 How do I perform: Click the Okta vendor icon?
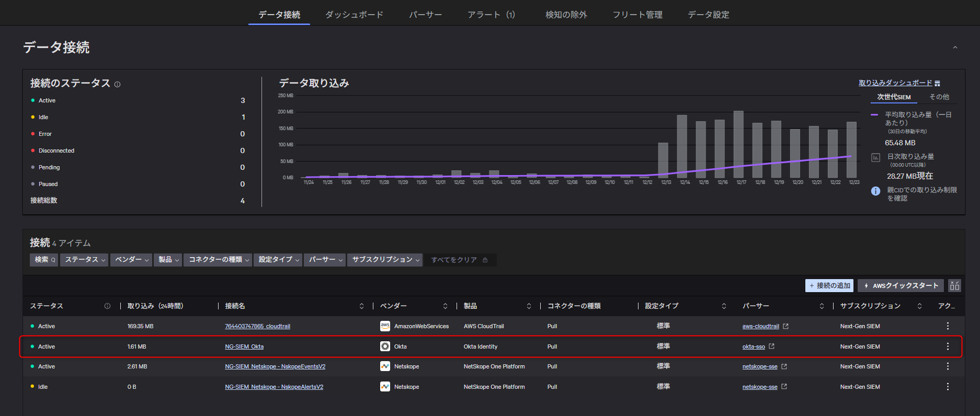[x=385, y=346]
